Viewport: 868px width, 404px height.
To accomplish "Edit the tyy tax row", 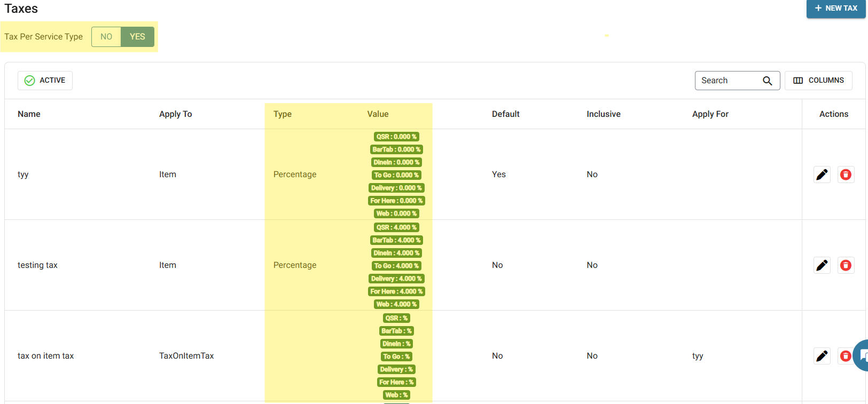I will tap(822, 175).
